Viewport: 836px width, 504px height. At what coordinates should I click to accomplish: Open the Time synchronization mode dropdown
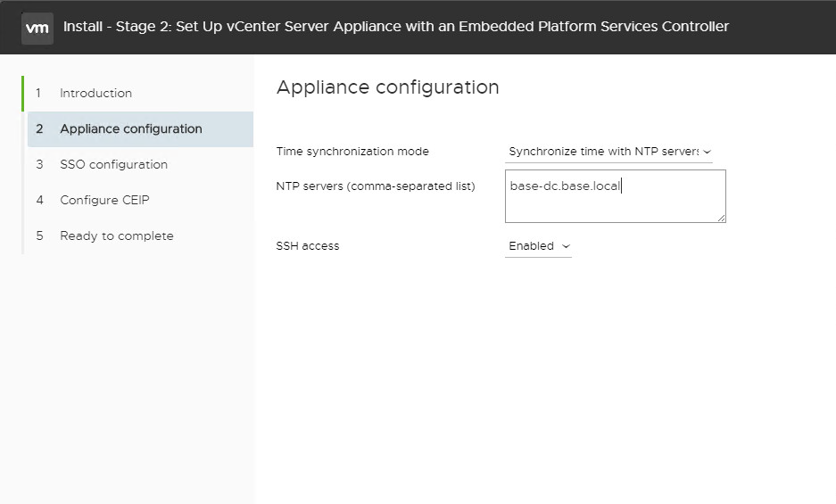[603, 152]
